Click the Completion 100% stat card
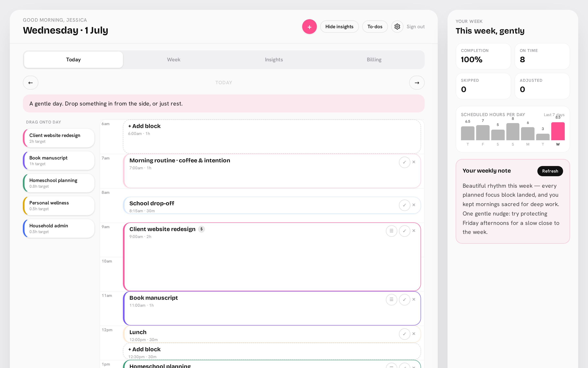The image size is (588, 368). tap(483, 56)
